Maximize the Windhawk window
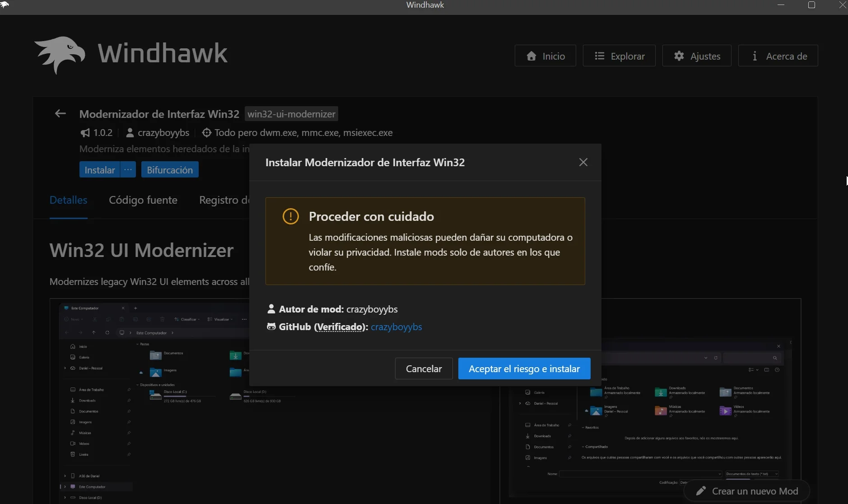Screen dimensions: 848x504 coord(811,5)
